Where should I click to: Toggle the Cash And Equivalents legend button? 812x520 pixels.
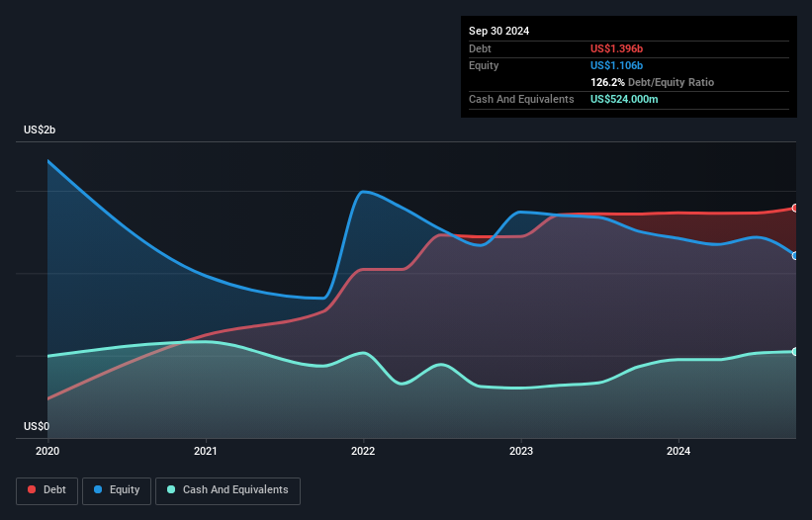pyautogui.click(x=227, y=490)
